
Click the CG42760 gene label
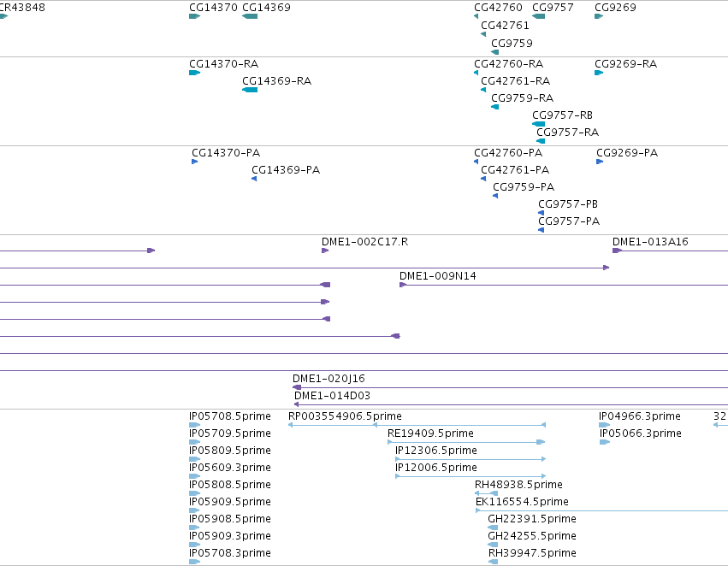pos(498,8)
